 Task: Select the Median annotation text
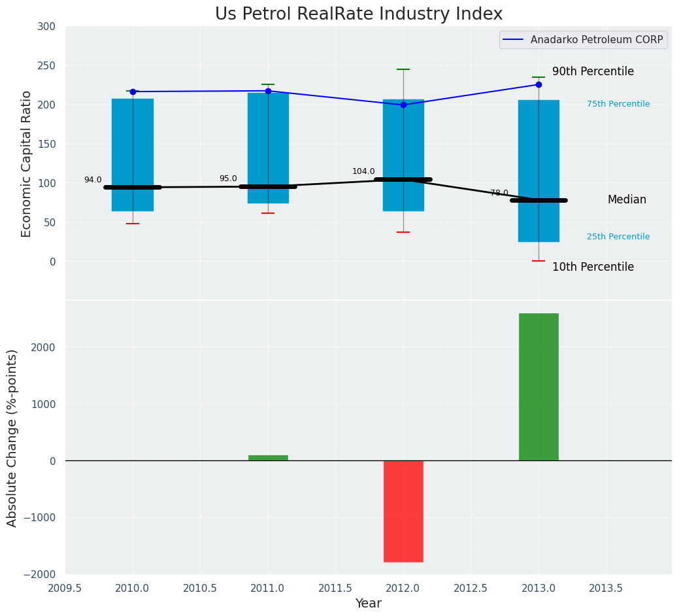point(626,200)
